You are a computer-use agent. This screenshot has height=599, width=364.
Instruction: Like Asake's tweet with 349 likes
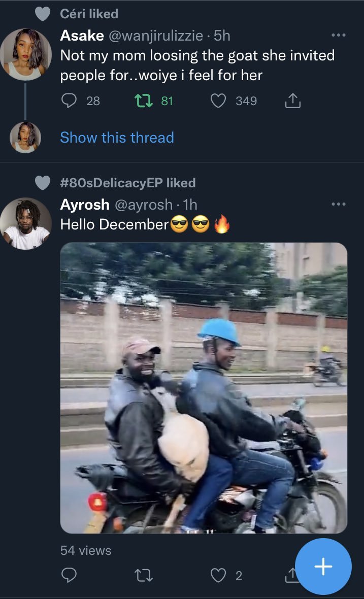point(218,101)
